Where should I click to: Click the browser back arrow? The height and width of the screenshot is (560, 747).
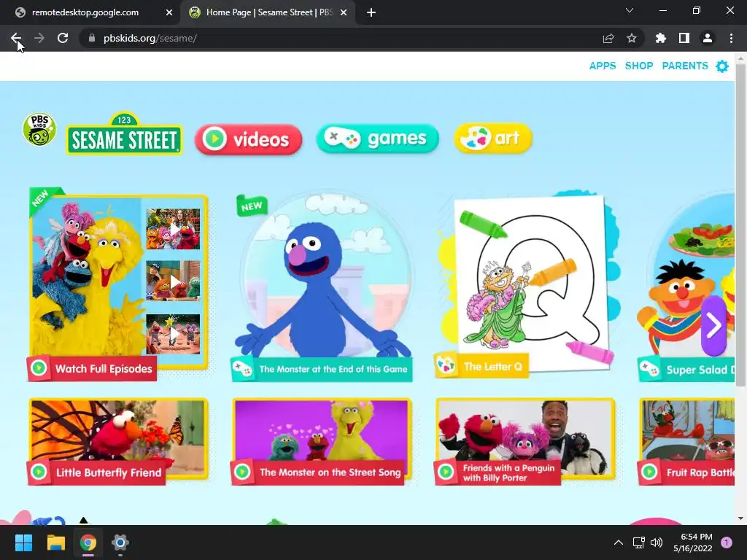click(16, 38)
